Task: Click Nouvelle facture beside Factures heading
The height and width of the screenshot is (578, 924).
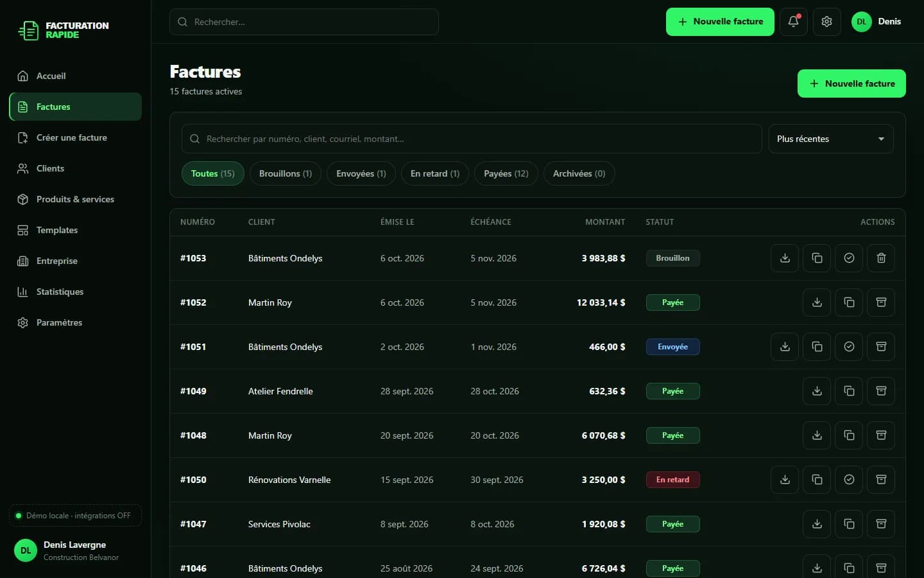Action: coord(851,83)
